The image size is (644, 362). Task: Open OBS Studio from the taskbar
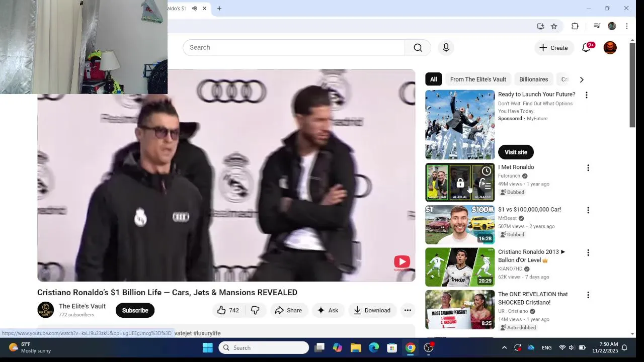[x=429, y=348]
